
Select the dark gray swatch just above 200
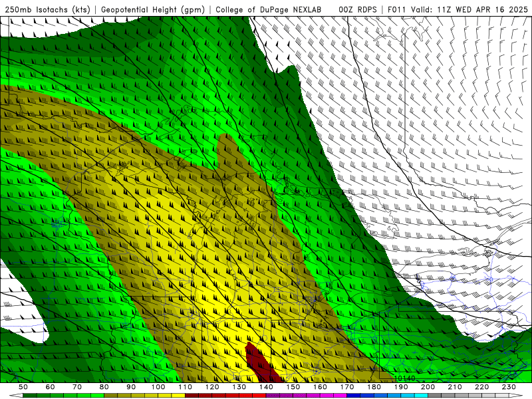[435, 395]
